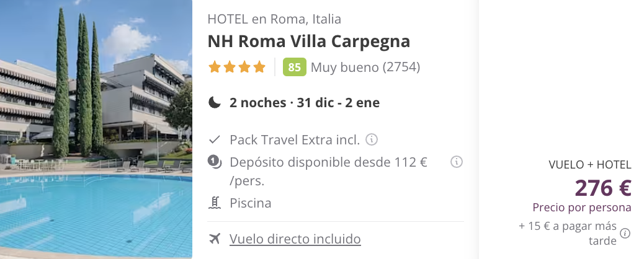Click the Depósito disponible desde 112 € text
Screen dimensions: 644x259
[x=329, y=172]
